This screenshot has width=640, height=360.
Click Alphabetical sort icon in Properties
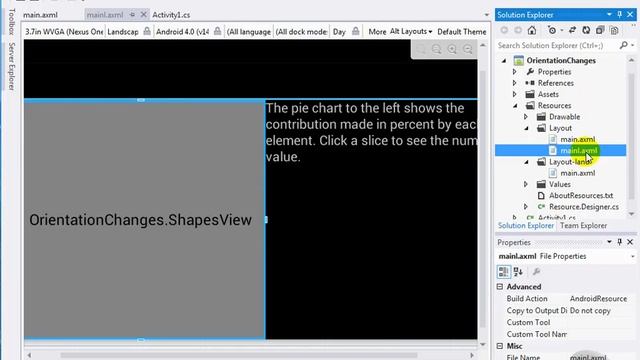point(518,271)
